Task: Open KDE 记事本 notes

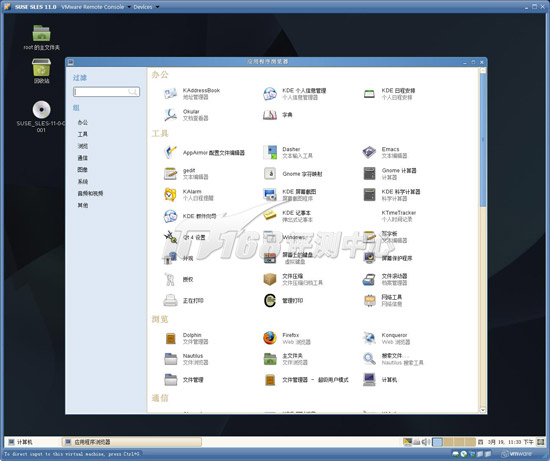Action: point(288,216)
